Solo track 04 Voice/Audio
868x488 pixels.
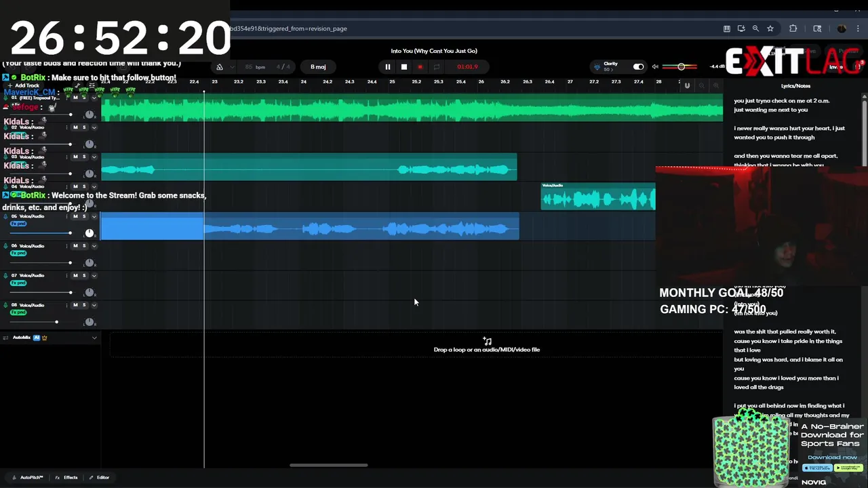pyautogui.click(x=84, y=186)
